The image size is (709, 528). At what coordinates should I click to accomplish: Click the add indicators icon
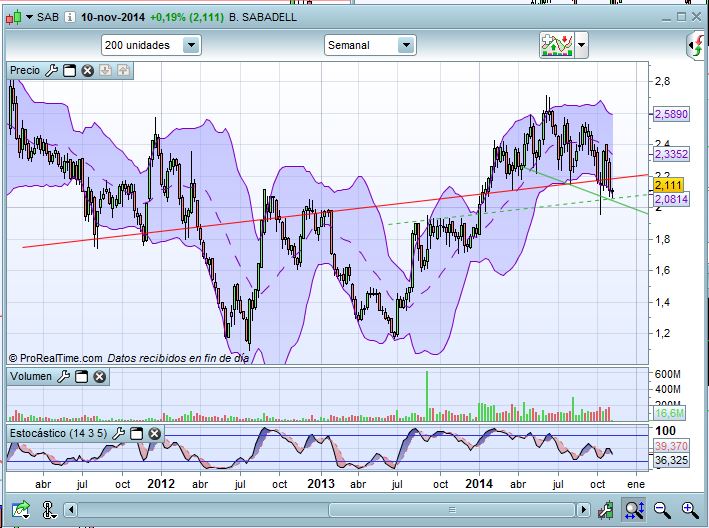click(x=558, y=45)
